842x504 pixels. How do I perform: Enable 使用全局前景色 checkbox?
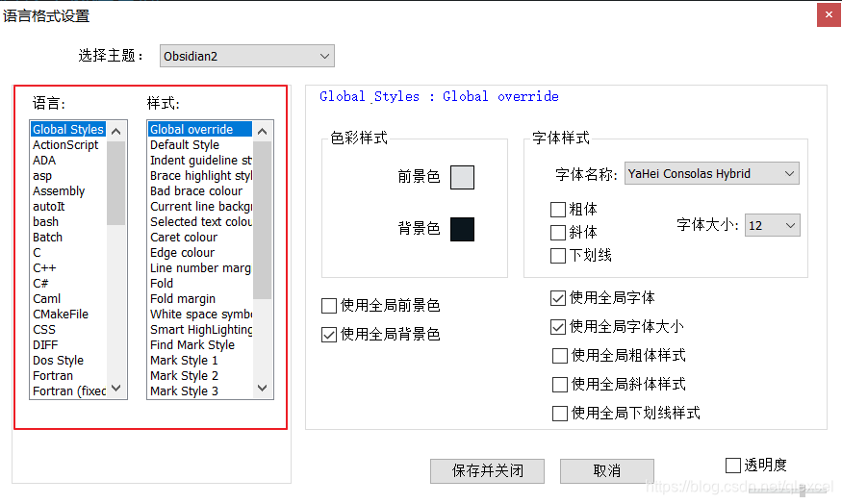click(329, 306)
